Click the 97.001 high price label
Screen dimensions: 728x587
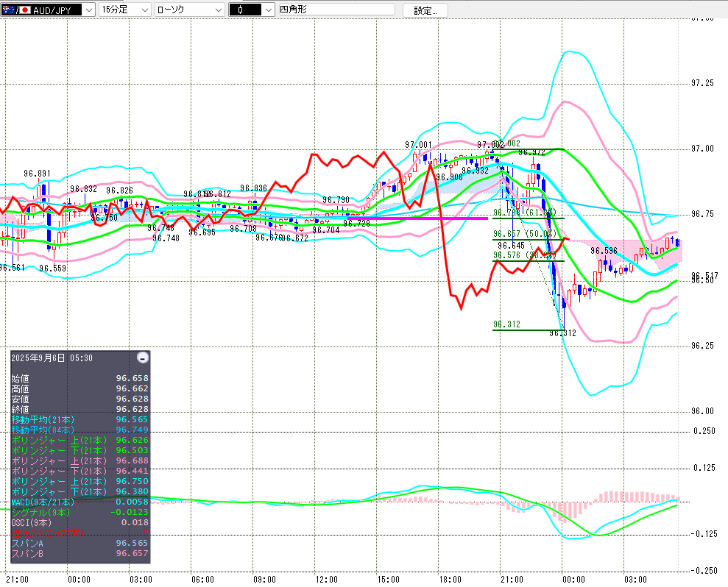418,145
